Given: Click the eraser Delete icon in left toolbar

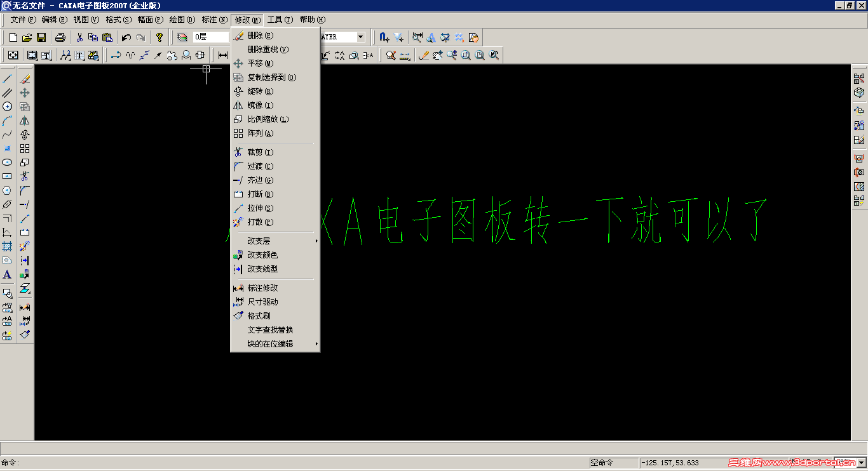Looking at the screenshot, I should tap(25, 79).
